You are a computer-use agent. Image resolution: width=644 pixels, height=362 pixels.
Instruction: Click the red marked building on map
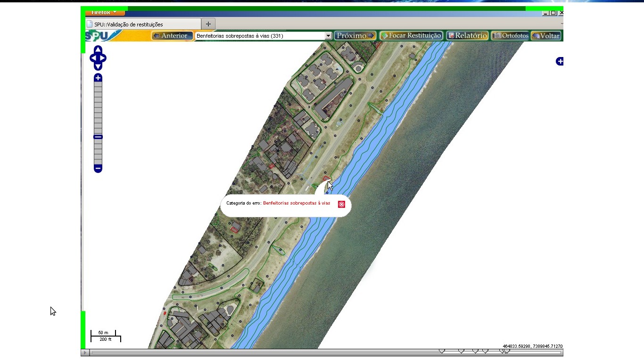pos(325,179)
